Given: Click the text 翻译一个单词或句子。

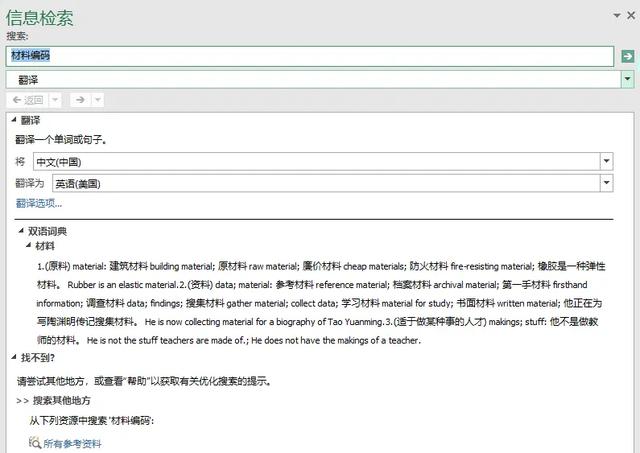Looking at the screenshot, I should [x=62, y=140].
